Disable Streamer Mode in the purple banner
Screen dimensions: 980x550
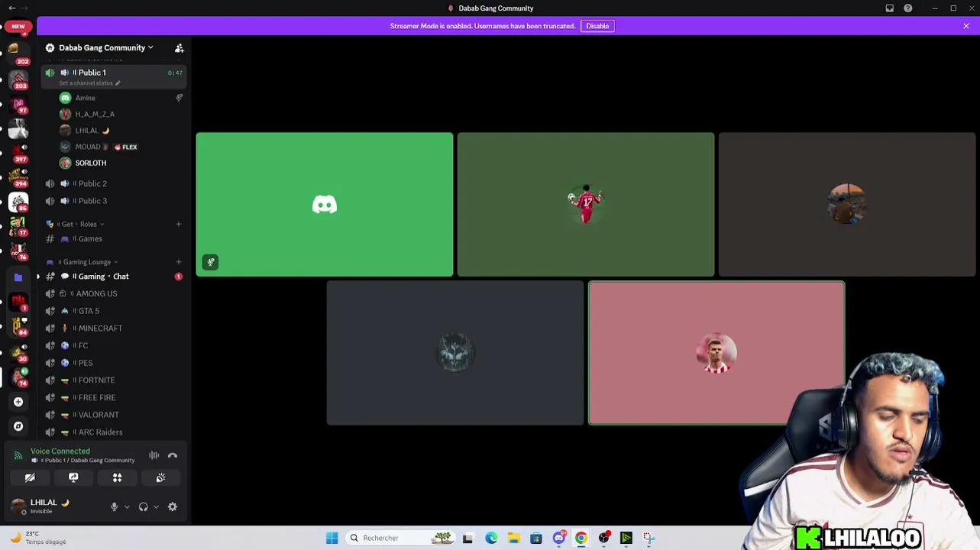click(597, 26)
